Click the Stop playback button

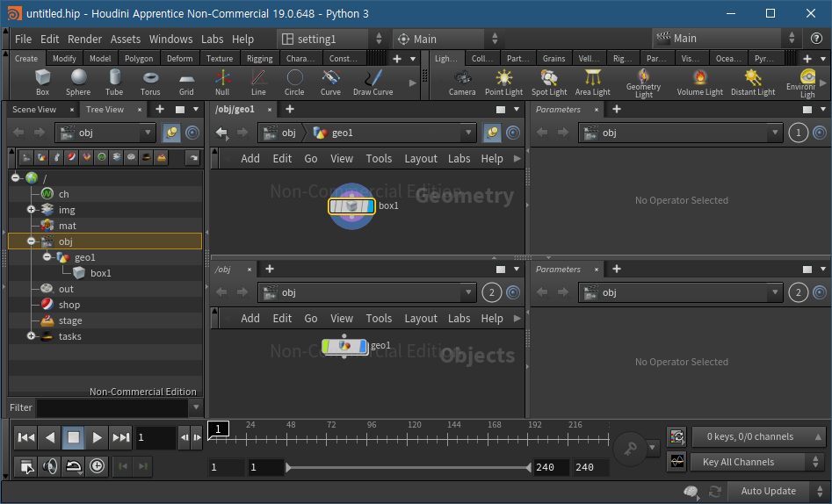pos(73,437)
